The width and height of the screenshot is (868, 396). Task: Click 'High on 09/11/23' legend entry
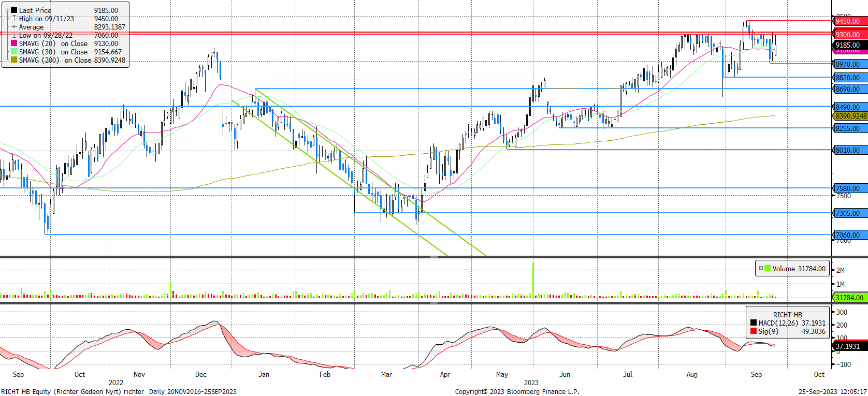click(x=47, y=19)
